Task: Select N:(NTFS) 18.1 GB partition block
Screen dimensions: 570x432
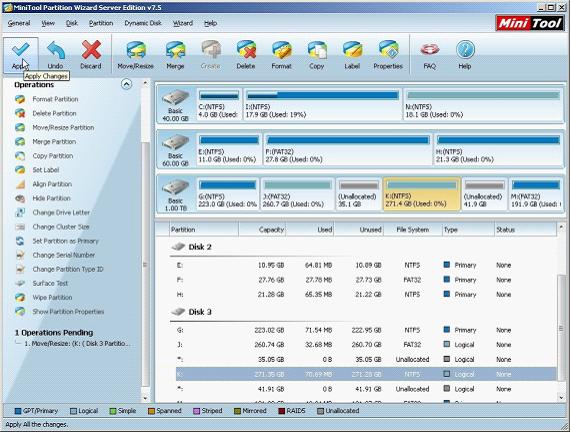Action: [483, 104]
